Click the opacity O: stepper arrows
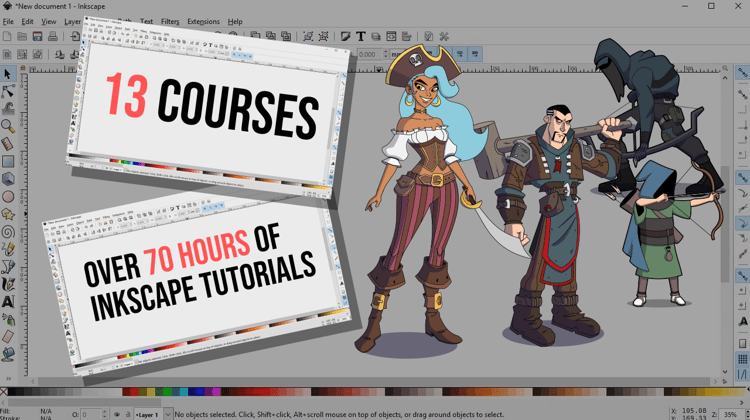This screenshot has height=420, width=750. 105,414
